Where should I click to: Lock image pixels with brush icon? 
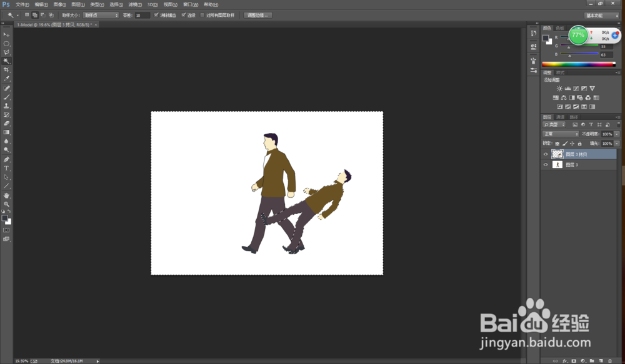pyautogui.click(x=565, y=144)
